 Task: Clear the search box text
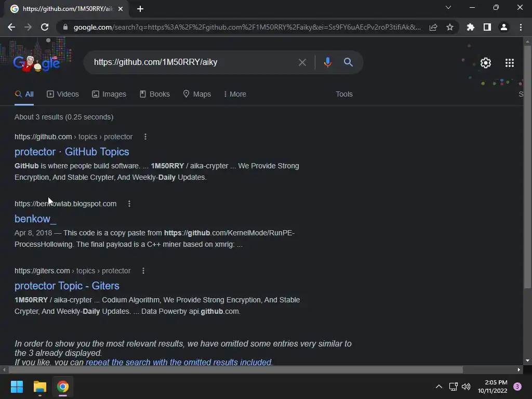tap(302, 62)
